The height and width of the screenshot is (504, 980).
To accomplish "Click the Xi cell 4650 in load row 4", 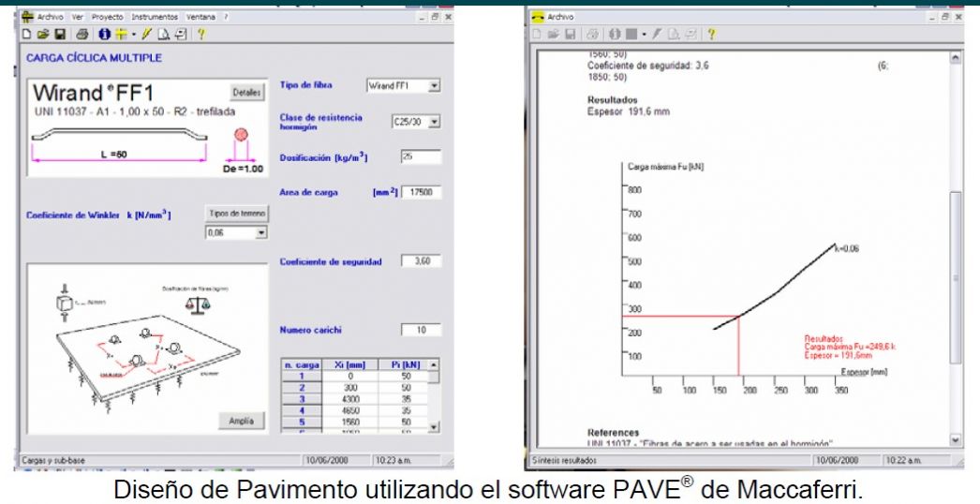I will pos(350,410).
